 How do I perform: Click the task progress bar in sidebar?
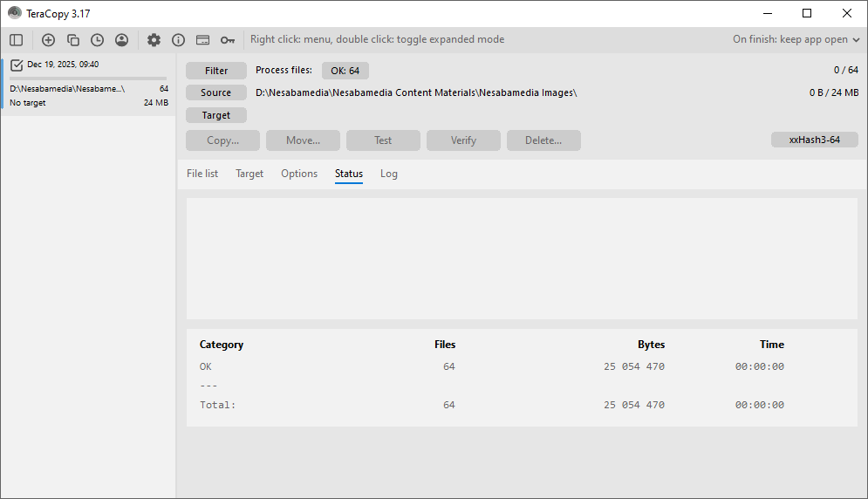pos(88,79)
